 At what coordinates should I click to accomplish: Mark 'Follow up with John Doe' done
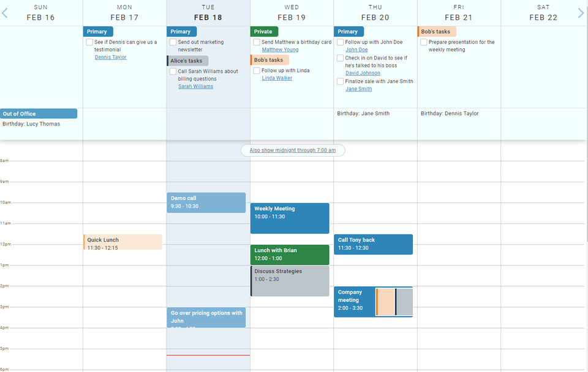point(340,42)
